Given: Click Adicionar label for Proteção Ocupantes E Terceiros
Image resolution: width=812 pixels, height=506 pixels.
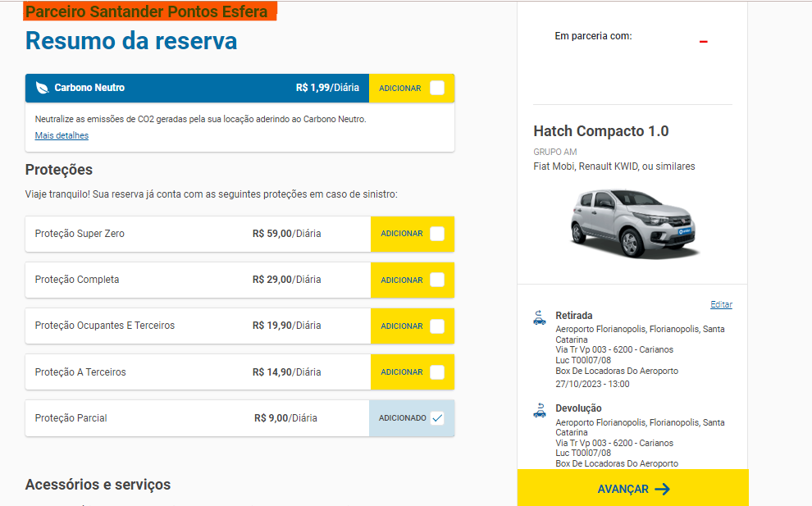Looking at the screenshot, I should click(402, 326).
